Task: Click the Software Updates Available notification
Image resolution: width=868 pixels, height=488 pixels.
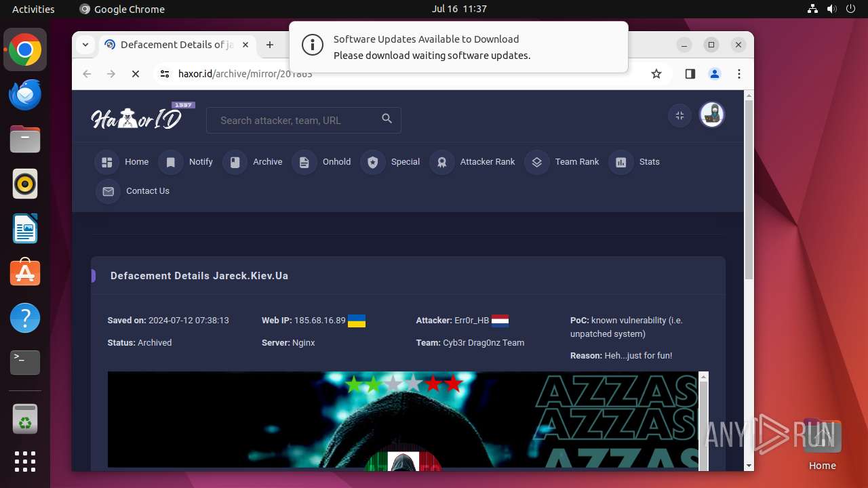Action: point(458,47)
